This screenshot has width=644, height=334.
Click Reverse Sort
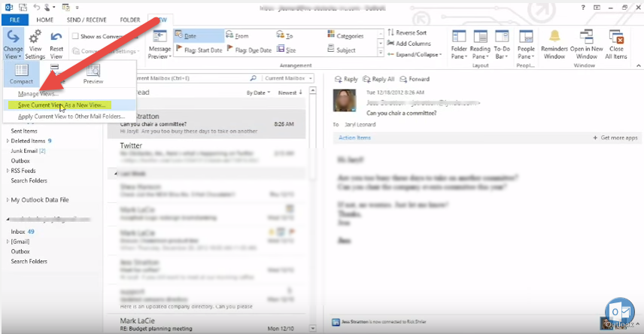(x=407, y=32)
